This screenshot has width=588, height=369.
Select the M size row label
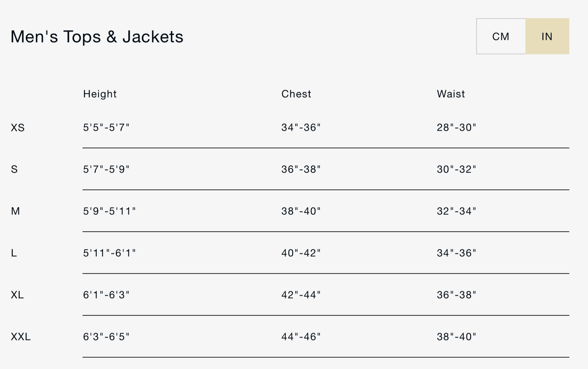15,211
